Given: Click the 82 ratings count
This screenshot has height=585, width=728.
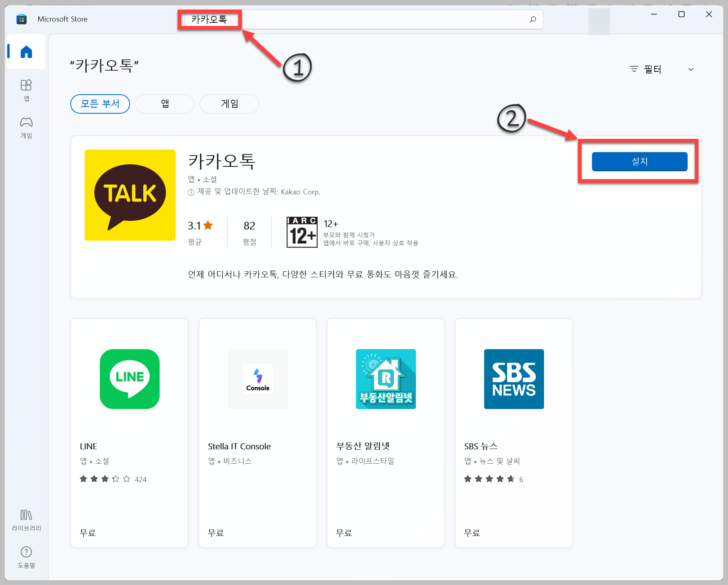Looking at the screenshot, I should pyautogui.click(x=249, y=225).
